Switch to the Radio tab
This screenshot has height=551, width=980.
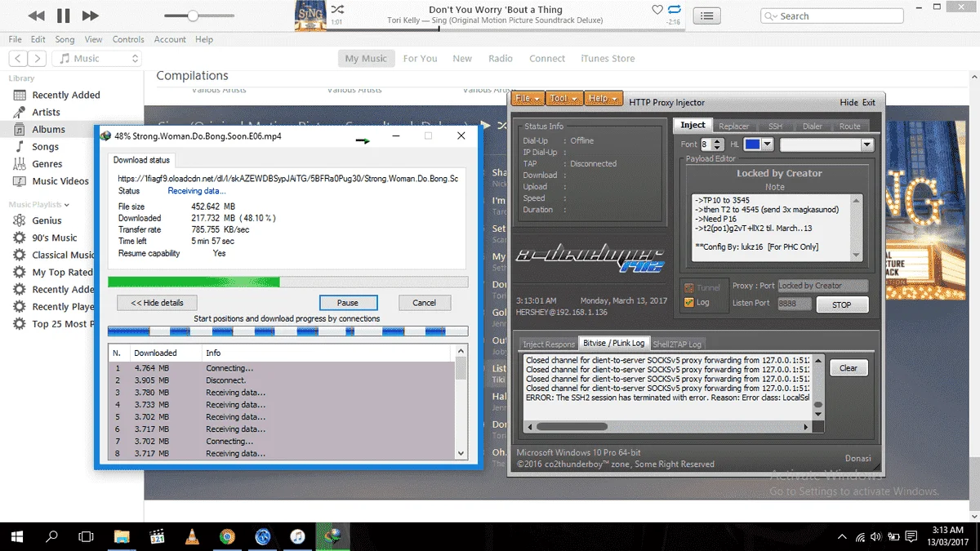coord(501,59)
